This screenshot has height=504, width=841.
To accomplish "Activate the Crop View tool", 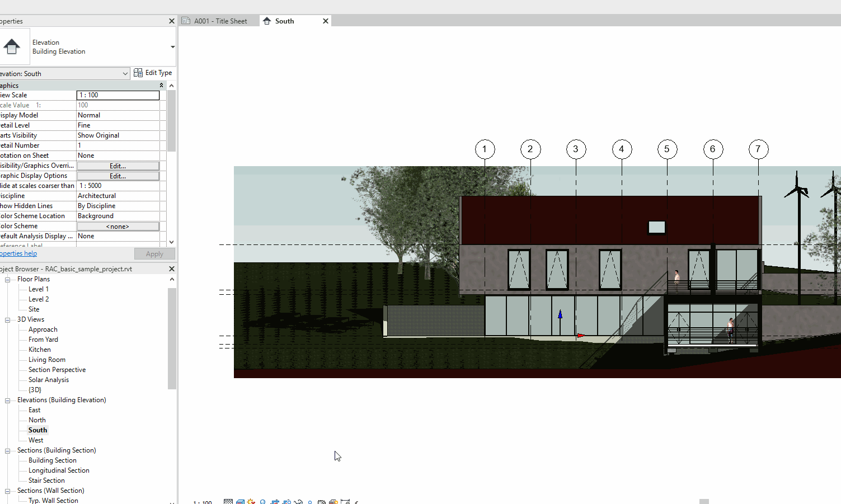I will point(275,501).
